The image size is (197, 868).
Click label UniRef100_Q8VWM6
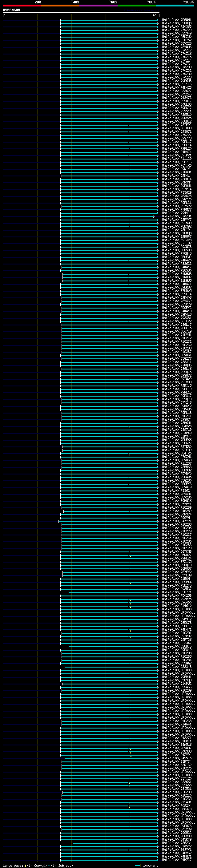(x=177, y=47)
